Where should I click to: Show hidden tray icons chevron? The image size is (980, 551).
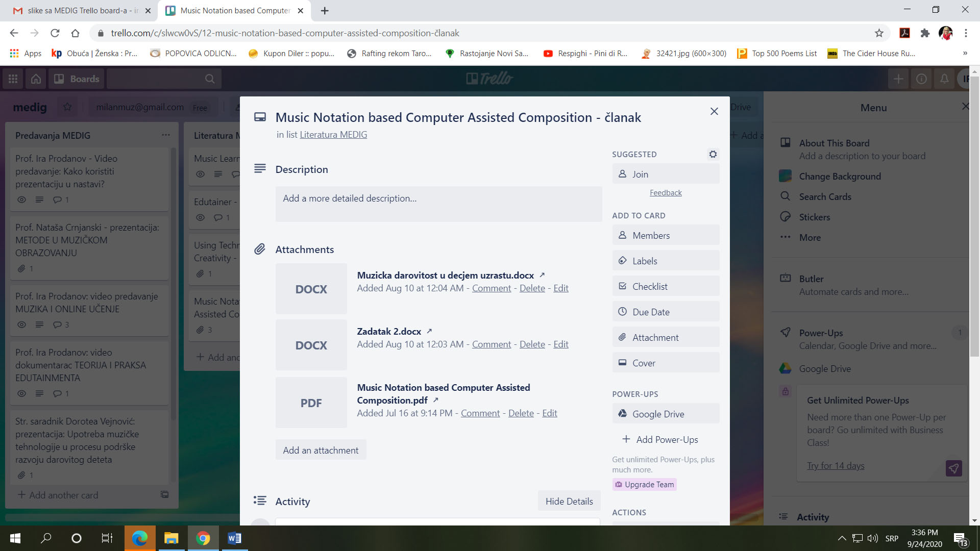coord(842,538)
